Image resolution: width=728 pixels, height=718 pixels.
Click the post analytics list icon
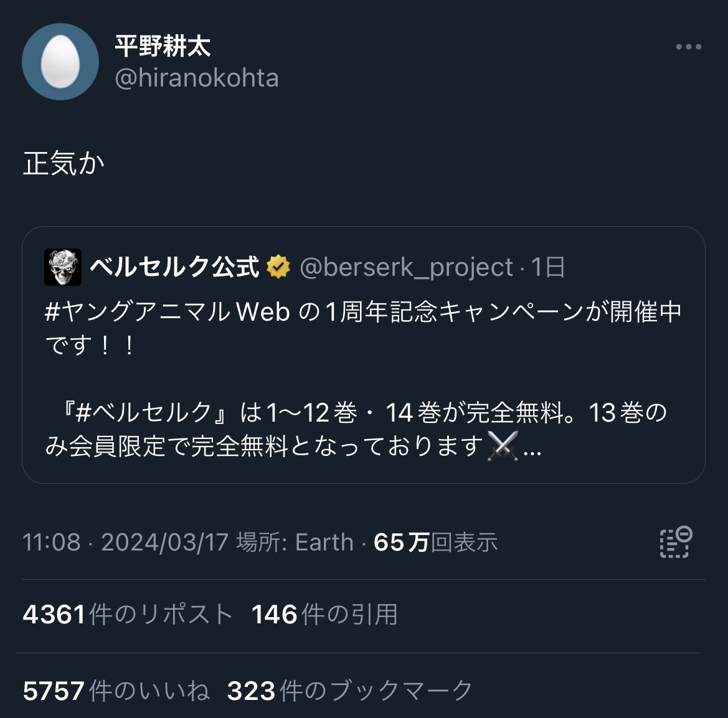coord(675,542)
